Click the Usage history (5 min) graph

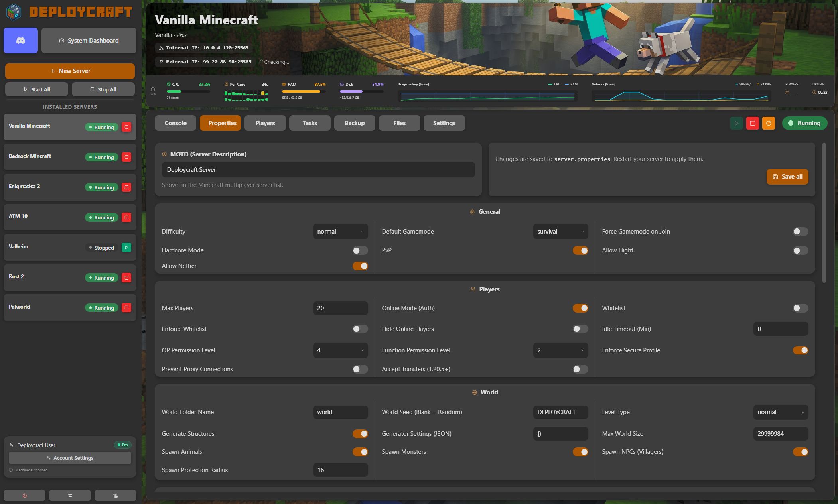(487, 96)
